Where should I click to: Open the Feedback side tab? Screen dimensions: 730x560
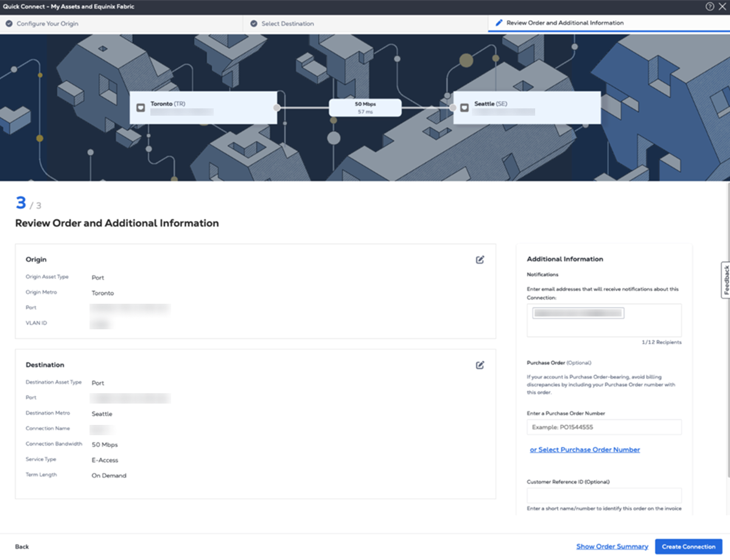725,280
